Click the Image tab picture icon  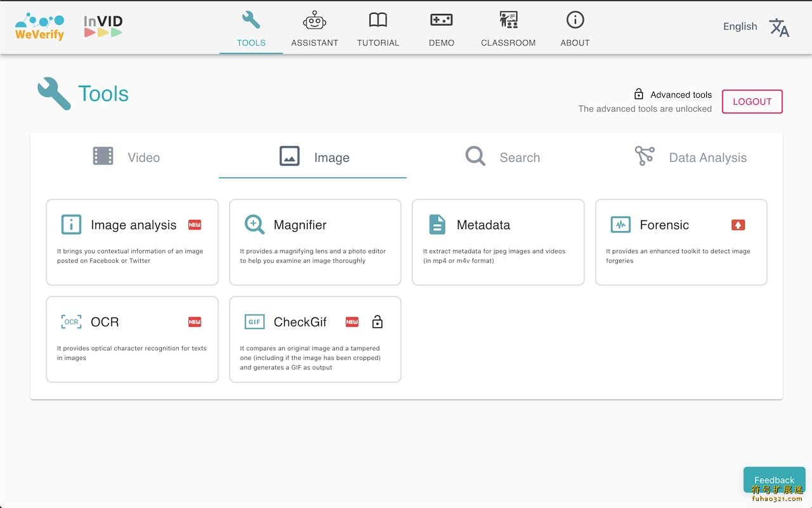click(289, 156)
